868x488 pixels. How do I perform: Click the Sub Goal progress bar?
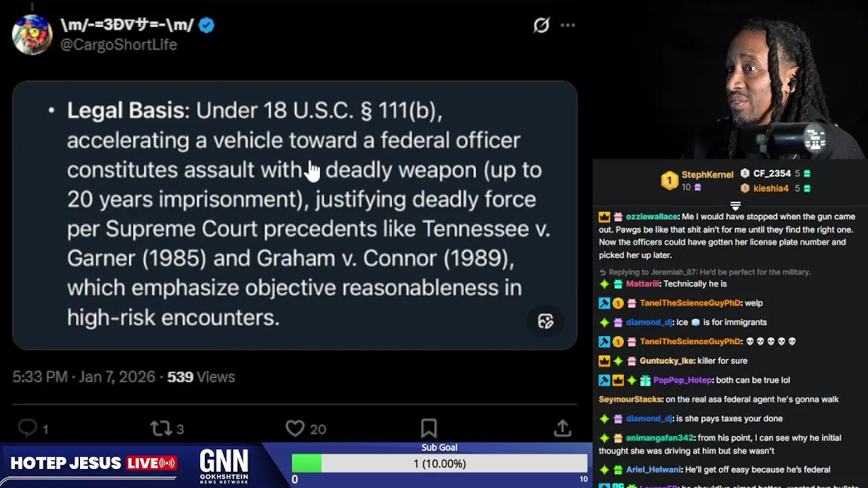pos(439,464)
